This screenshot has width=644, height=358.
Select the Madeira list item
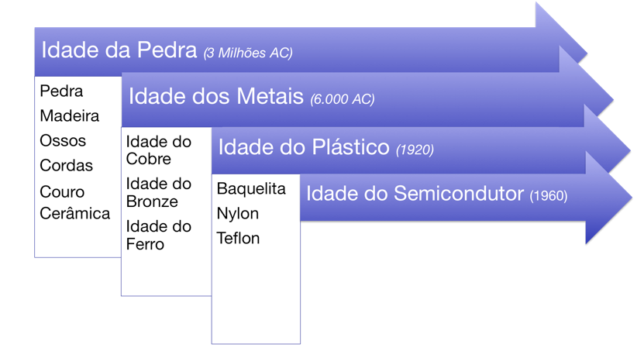(x=70, y=115)
